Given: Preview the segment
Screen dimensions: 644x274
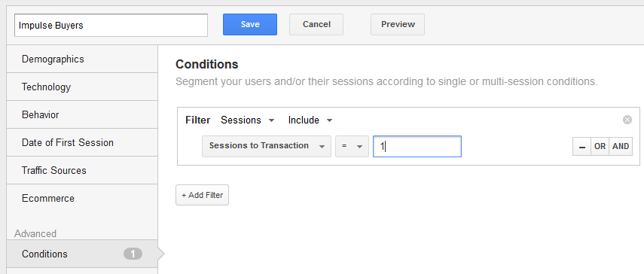Looking at the screenshot, I should point(398,24).
